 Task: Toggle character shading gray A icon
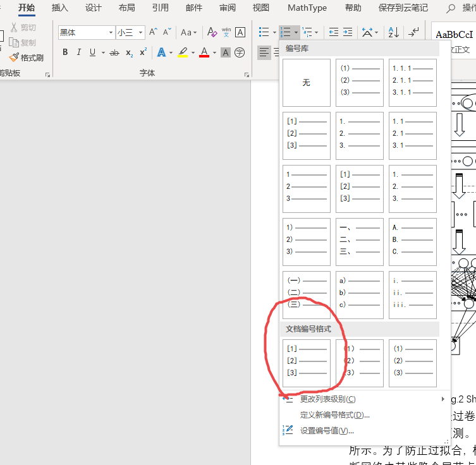226,52
